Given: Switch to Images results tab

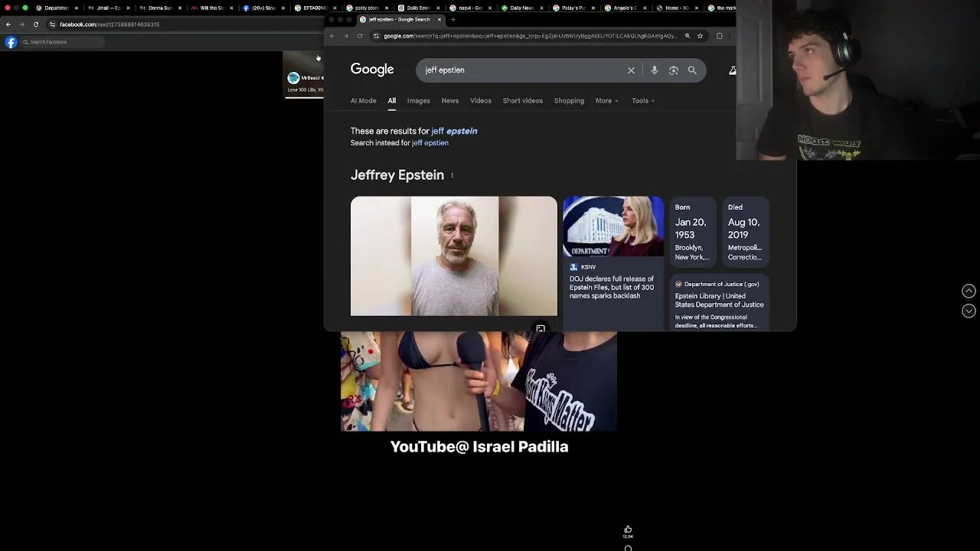Looking at the screenshot, I should coord(418,101).
